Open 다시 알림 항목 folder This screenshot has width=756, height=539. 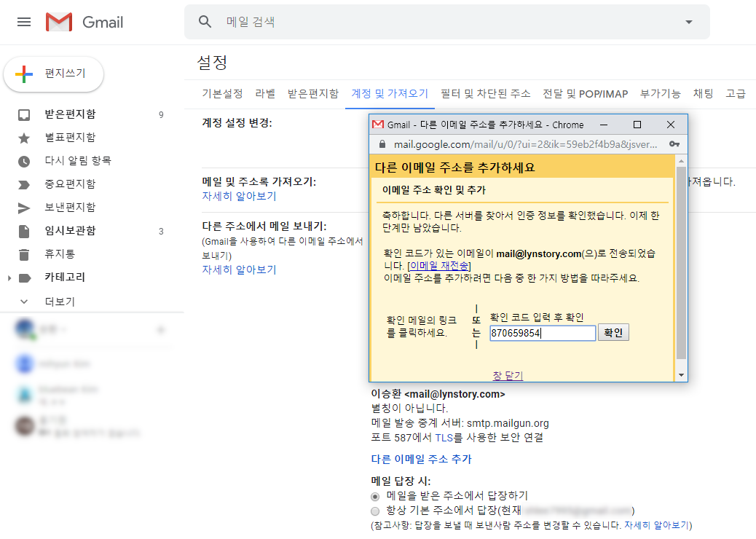coord(78,160)
